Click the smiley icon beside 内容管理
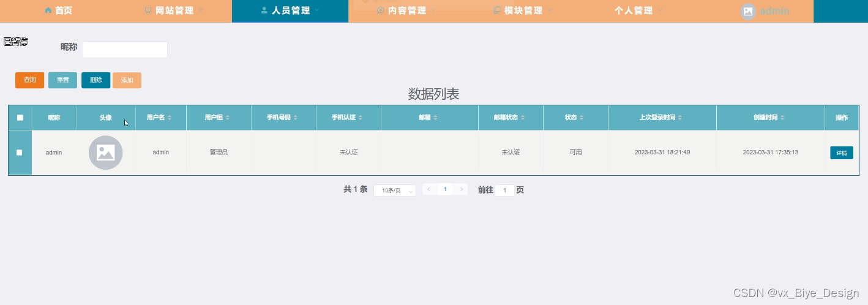 click(381, 10)
